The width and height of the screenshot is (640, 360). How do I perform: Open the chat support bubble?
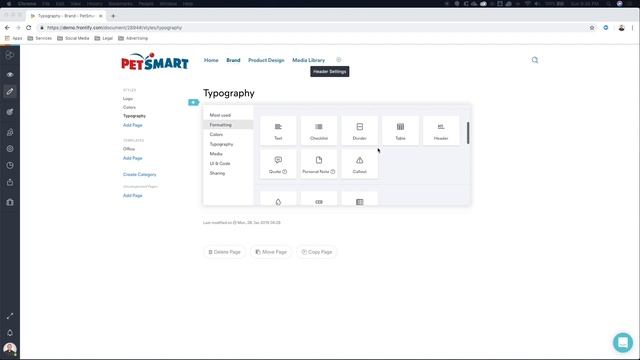[x=623, y=342]
